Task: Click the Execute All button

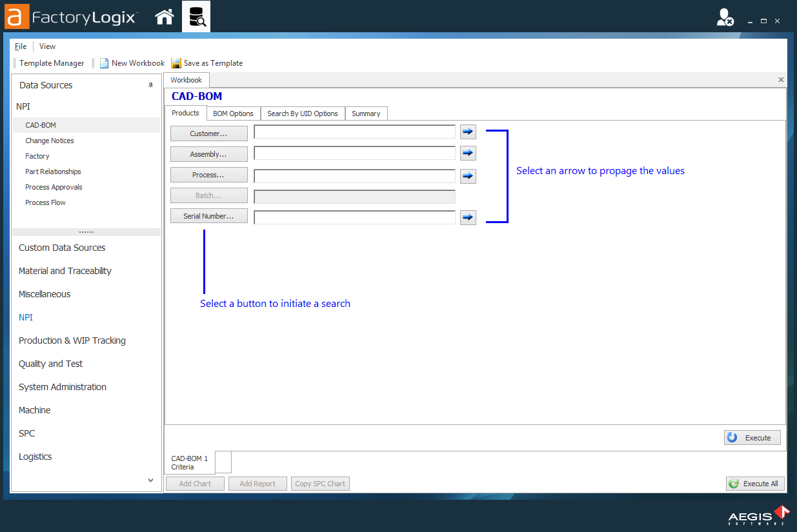Action: 755,484
